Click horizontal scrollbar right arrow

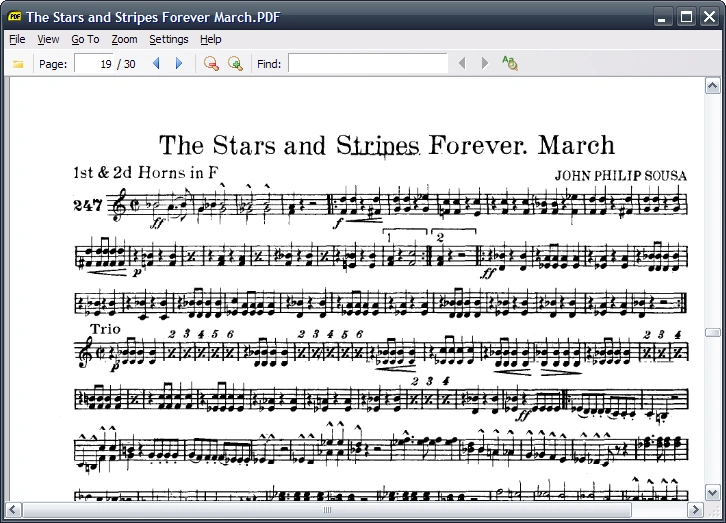[x=695, y=510]
